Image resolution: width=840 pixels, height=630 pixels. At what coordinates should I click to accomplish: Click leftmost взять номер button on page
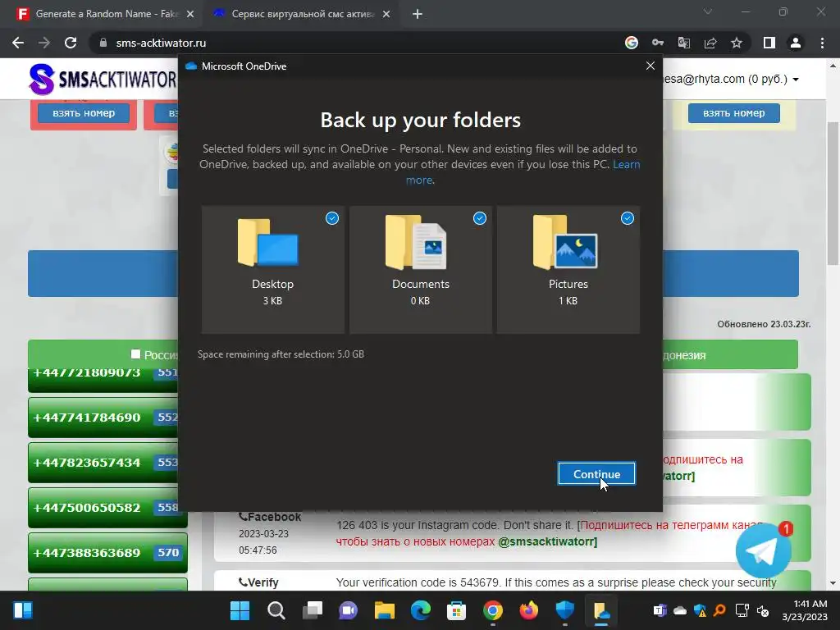[x=84, y=113]
